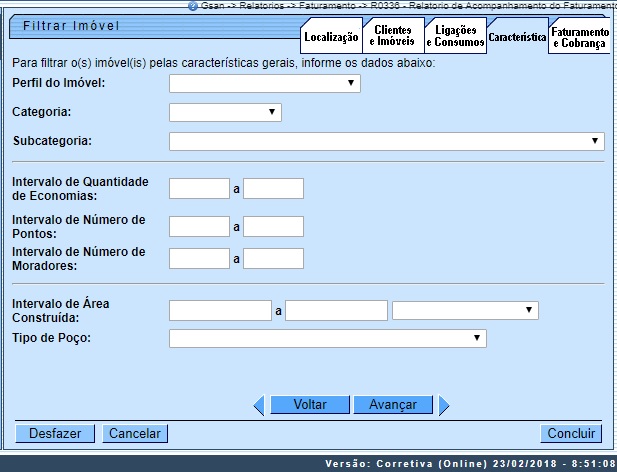
Task: Select the Faturamento e Cobrança tab
Action: [580, 37]
